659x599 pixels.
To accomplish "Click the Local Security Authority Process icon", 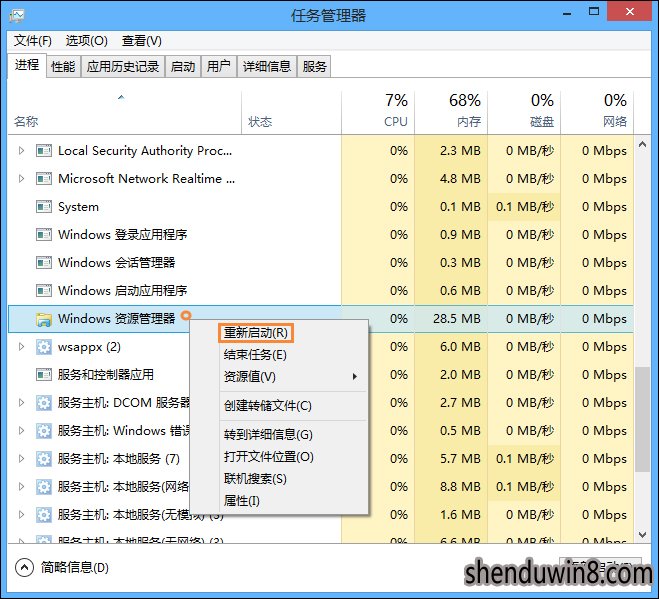I will pos(44,150).
